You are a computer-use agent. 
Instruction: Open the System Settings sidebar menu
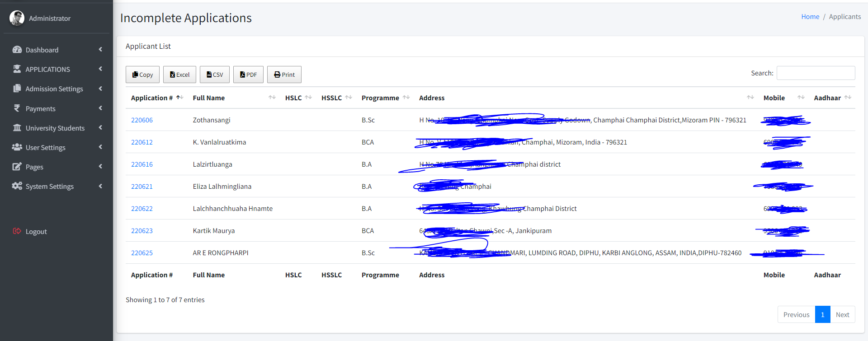[x=57, y=186]
